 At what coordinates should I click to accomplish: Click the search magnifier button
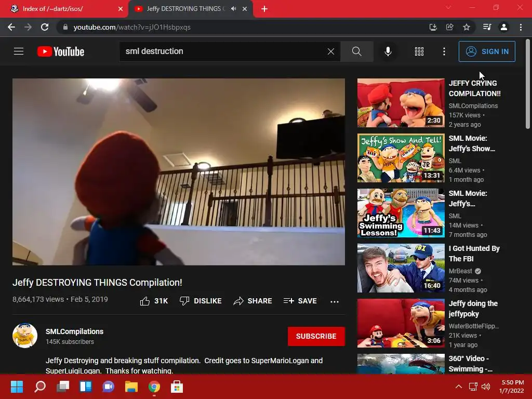pyautogui.click(x=356, y=51)
